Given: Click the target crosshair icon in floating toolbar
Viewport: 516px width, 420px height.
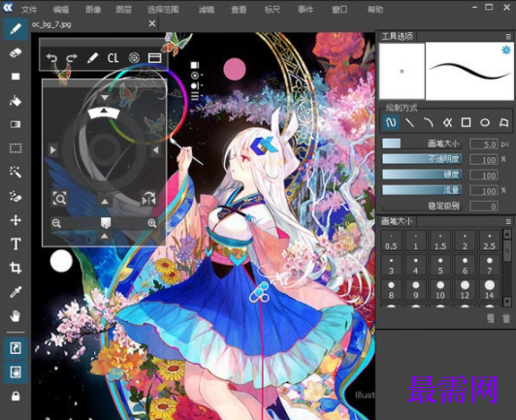Looking at the screenshot, I should pos(134,58).
